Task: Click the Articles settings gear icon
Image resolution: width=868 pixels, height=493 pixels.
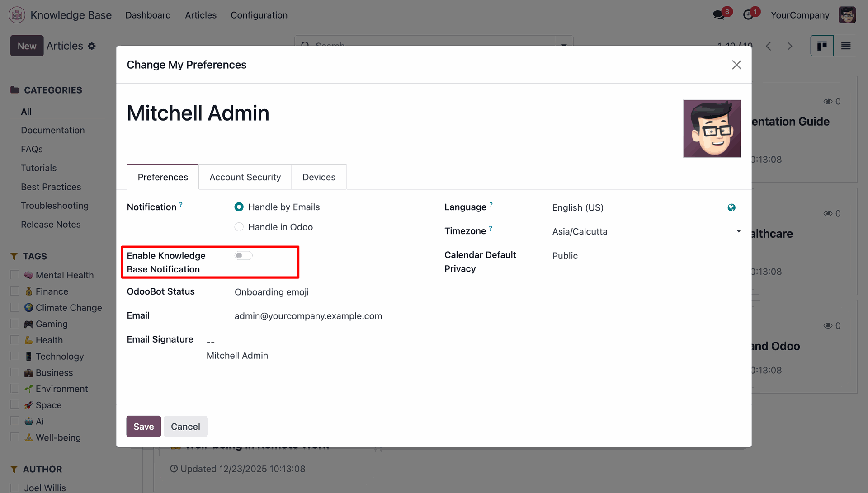Action: pyautogui.click(x=92, y=46)
